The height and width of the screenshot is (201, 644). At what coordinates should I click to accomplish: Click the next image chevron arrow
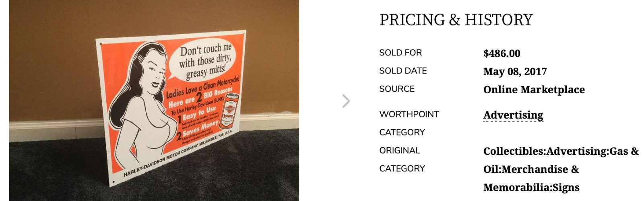[346, 101]
